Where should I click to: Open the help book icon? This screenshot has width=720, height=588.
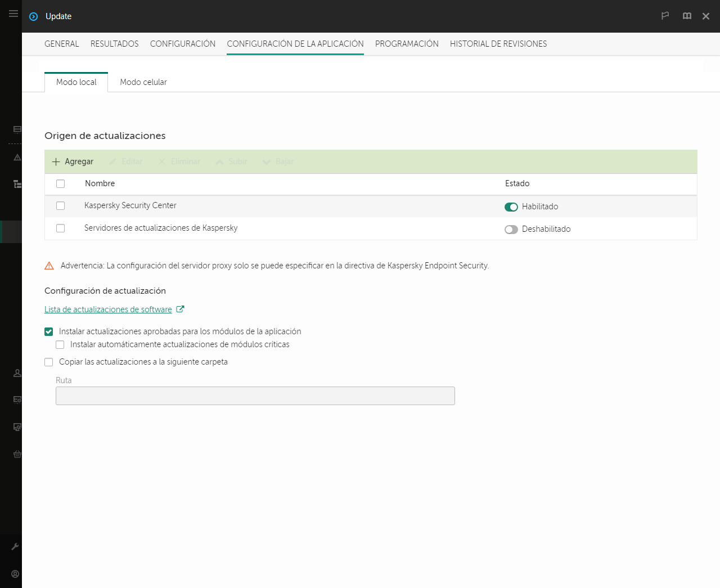(687, 16)
